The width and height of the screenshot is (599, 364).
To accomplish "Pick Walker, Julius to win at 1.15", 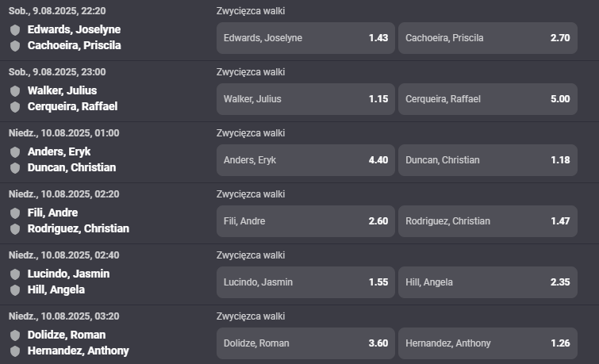I will 305,99.
